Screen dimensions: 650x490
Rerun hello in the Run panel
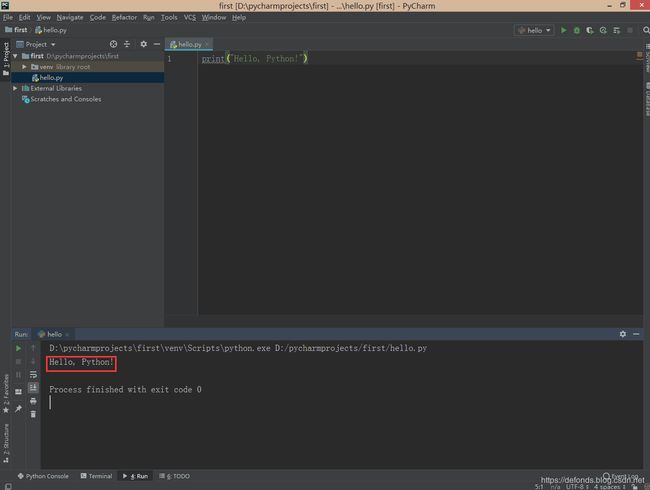tap(18, 349)
